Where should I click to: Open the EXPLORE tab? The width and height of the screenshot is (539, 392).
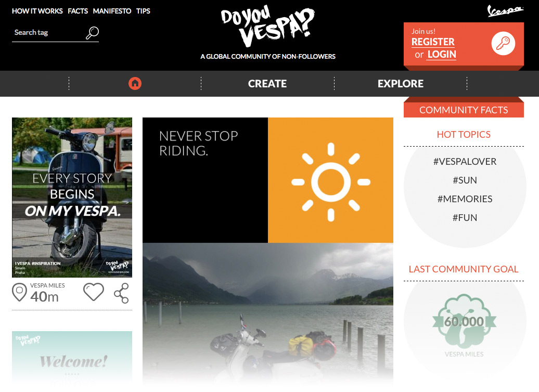click(x=401, y=84)
